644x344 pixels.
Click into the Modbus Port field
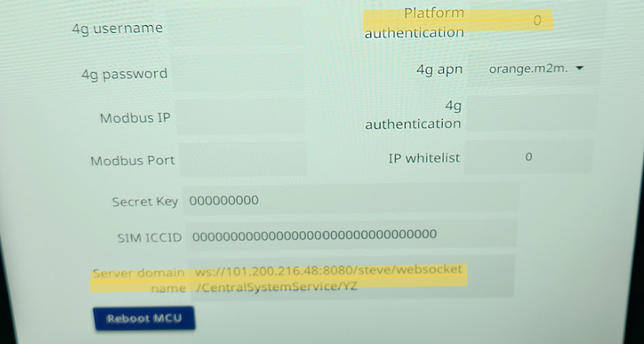coord(243,159)
